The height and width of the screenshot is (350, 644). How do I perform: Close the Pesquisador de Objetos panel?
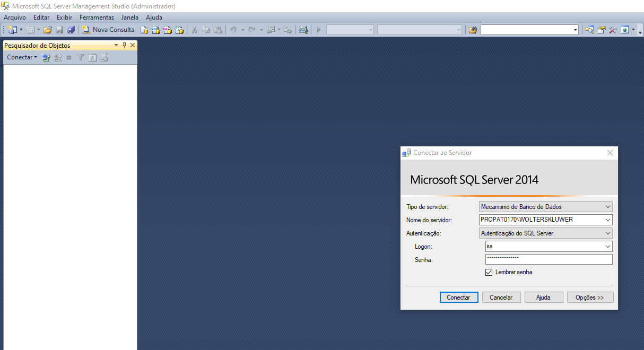click(133, 45)
